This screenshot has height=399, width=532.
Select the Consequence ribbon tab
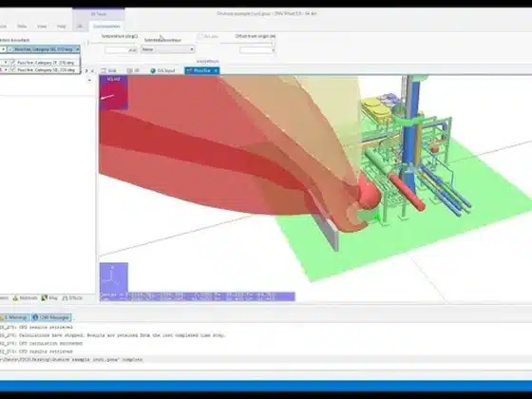(x=106, y=27)
